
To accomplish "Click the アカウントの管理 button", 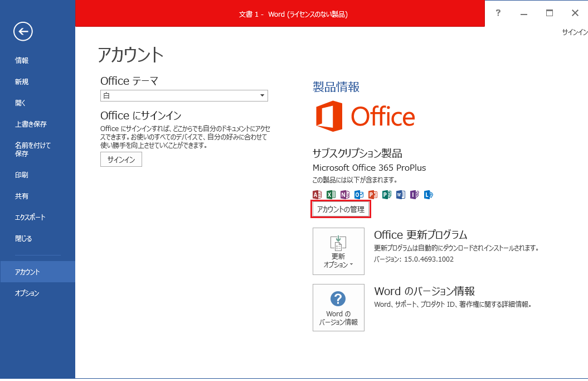I will pyautogui.click(x=341, y=209).
